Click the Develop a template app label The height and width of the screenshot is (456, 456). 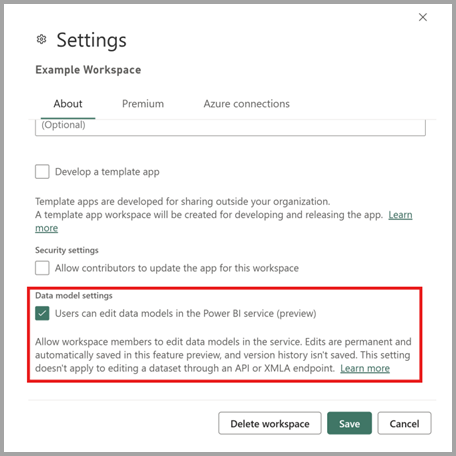[x=107, y=172]
